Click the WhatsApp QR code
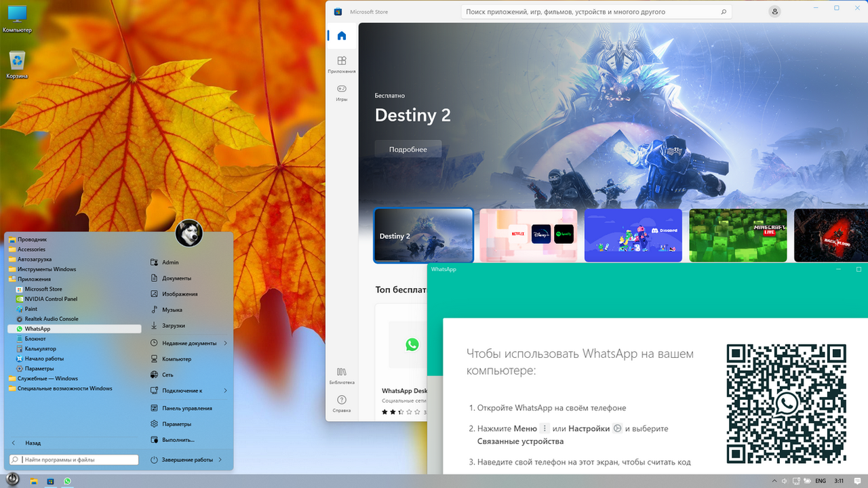This screenshot has width=868, height=488. [x=787, y=403]
